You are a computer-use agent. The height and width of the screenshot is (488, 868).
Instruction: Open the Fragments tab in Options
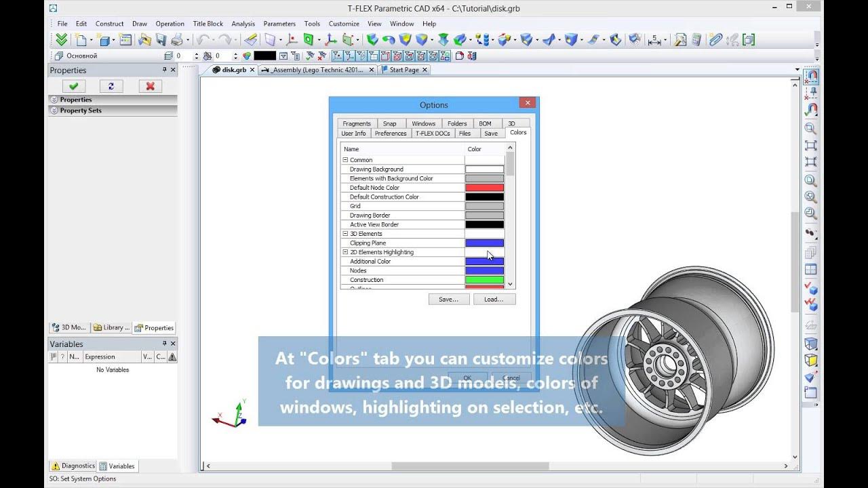pyautogui.click(x=357, y=123)
